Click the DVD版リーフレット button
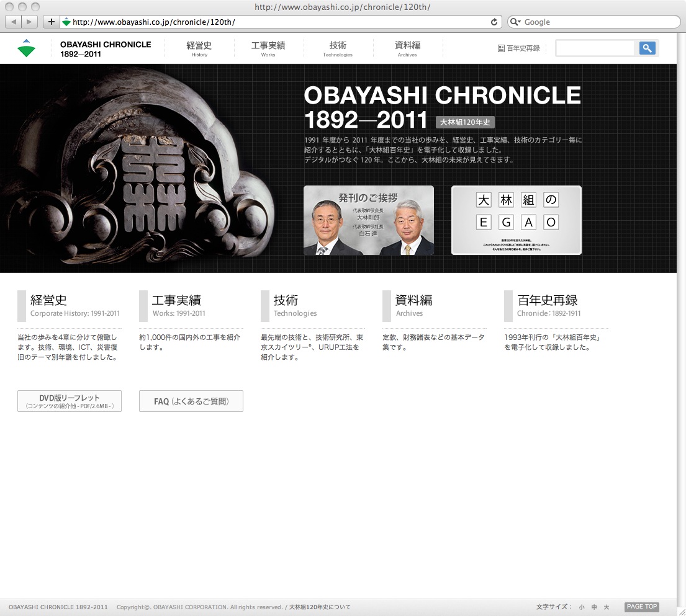The height and width of the screenshot is (616, 686). (70, 401)
